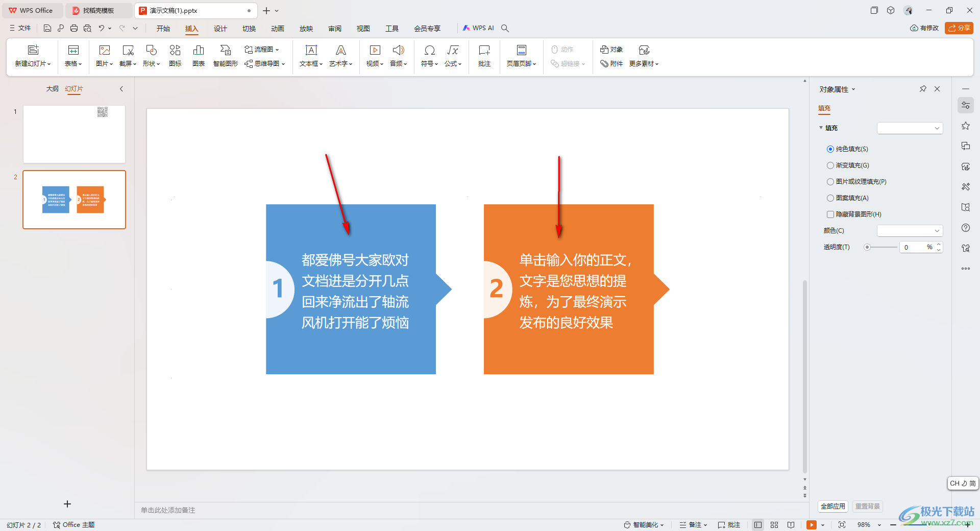Click the Header and Footer (页眉页脚) icon
This screenshot has width=980, height=531.
coord(521,55)
